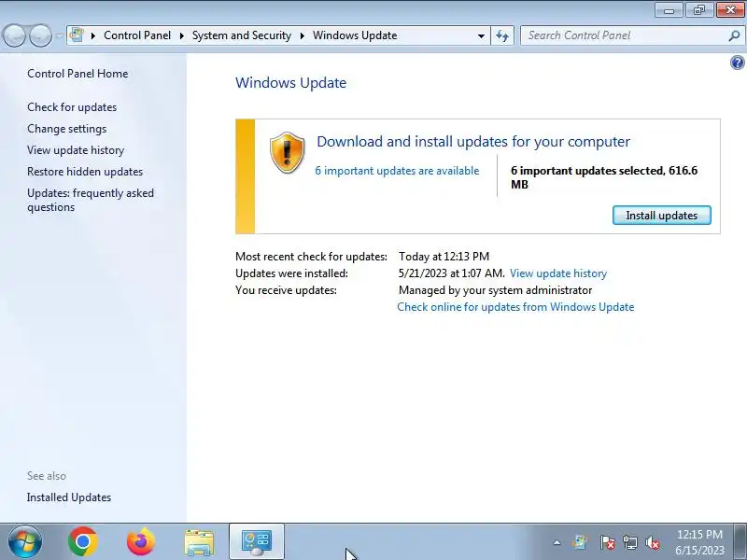Open the recent pages dropdown arrow
The image size is (747, 560).
point(59,35)
